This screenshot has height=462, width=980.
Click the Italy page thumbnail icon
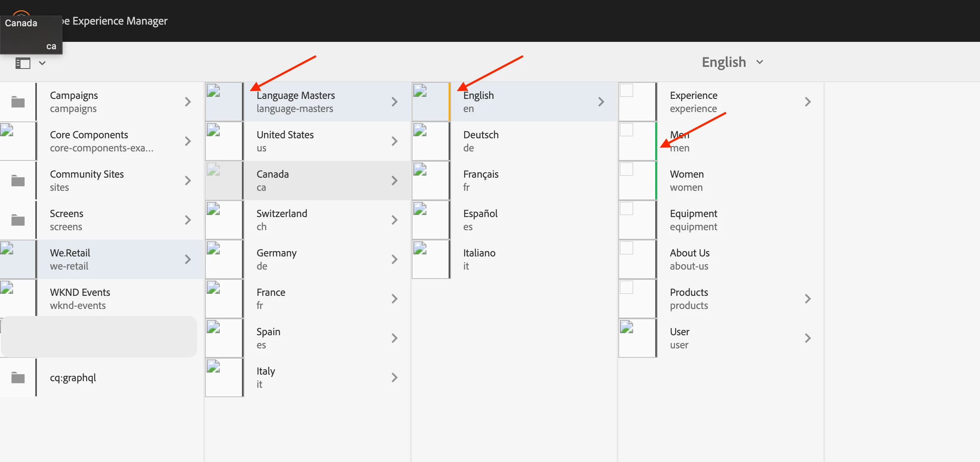click(x=214, y=366)
